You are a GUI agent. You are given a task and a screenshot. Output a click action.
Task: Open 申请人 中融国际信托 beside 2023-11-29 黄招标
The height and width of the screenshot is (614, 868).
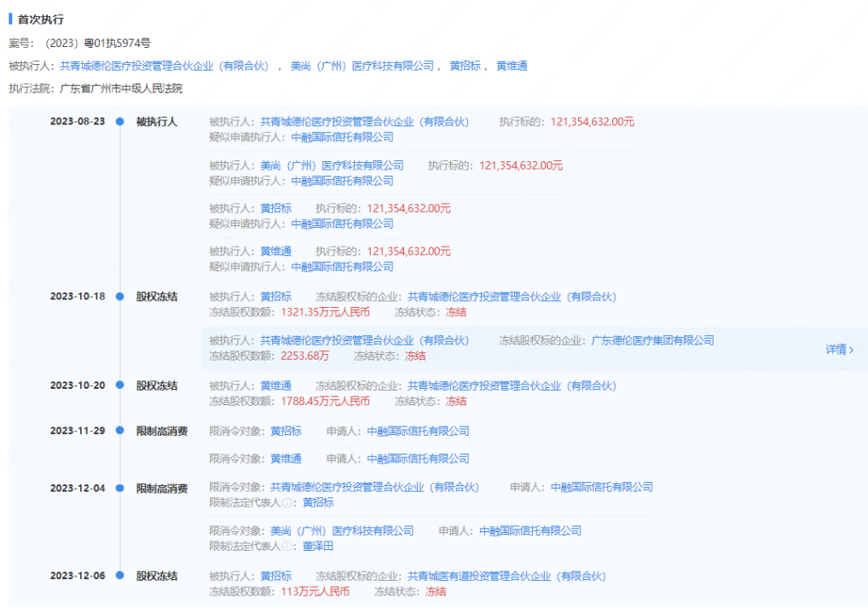tap(418, 432)
